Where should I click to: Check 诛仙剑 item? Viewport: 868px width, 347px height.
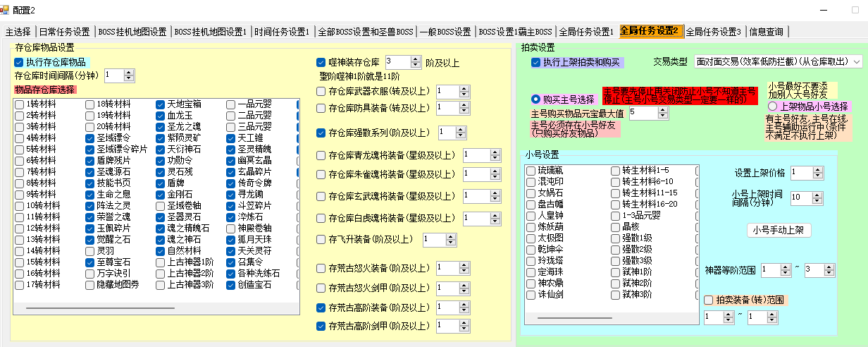(x=531, y=294)
